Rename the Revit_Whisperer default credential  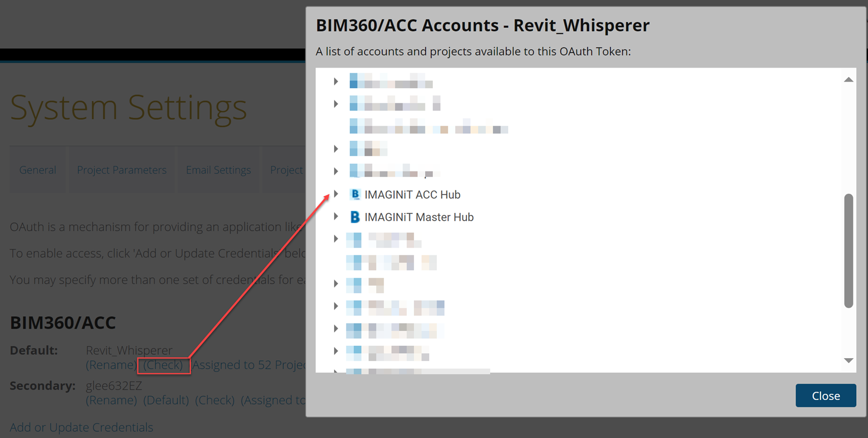click(111, 365)
